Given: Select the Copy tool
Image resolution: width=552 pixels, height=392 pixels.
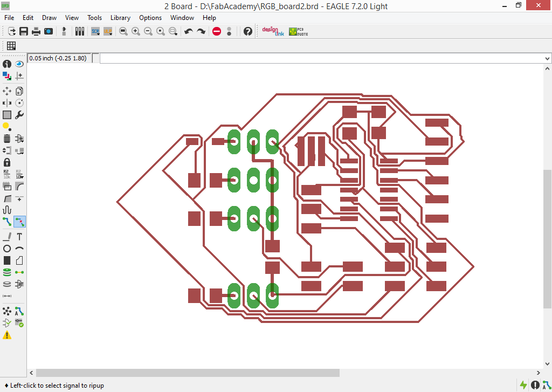Looking at the screenshot, I should (x=19, y=91).
